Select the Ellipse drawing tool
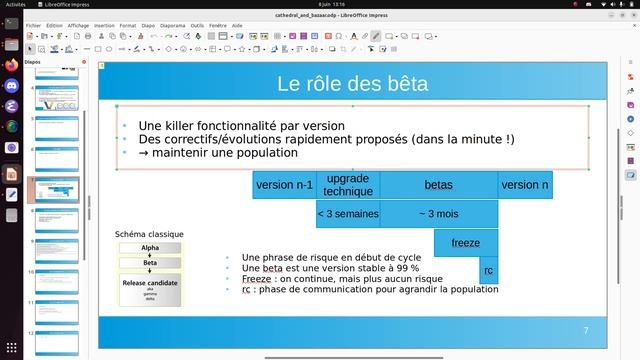 pos(109,49)
